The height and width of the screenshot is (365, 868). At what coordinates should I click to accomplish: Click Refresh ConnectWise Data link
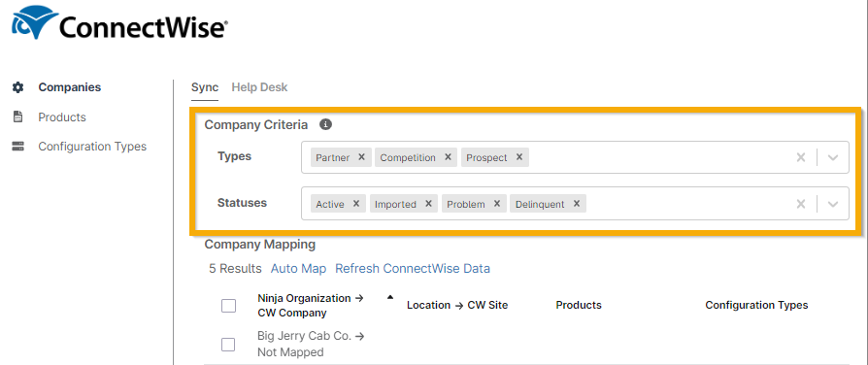pyautogui.click(x=413, y=269)
